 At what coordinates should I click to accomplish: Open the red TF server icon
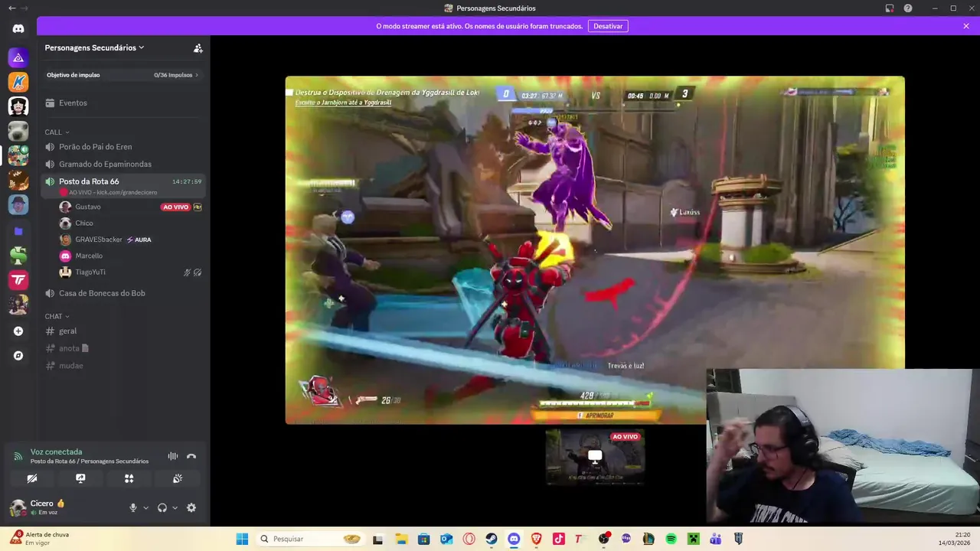pyautogui.click(x=18, y=280)
